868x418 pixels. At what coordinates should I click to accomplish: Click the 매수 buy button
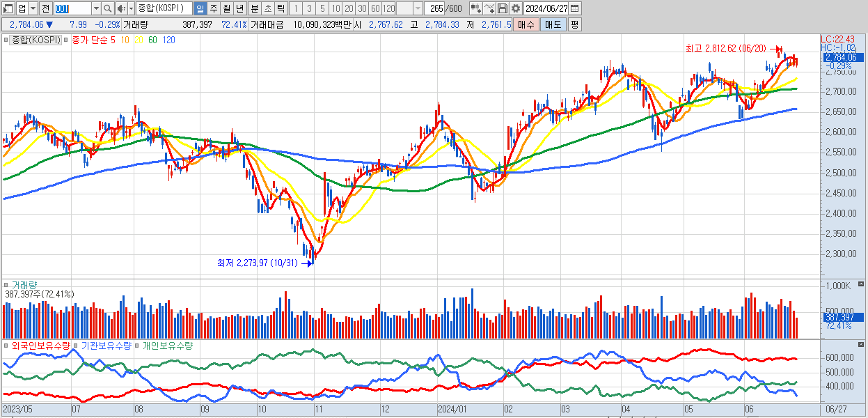526,24
